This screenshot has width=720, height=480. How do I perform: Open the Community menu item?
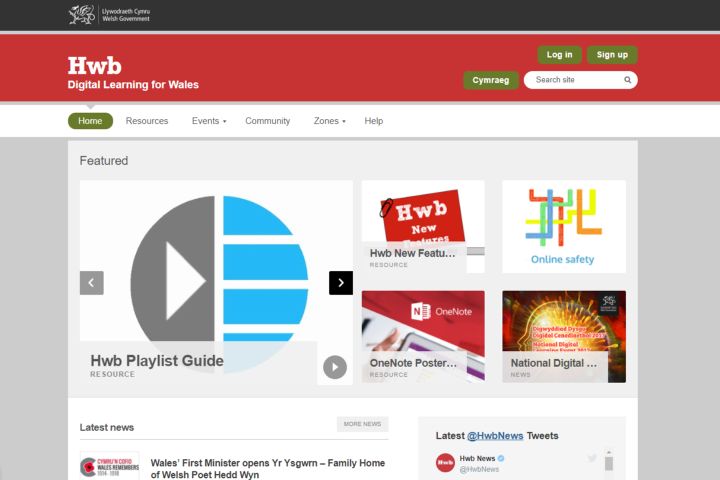click(x=267, y=121)
